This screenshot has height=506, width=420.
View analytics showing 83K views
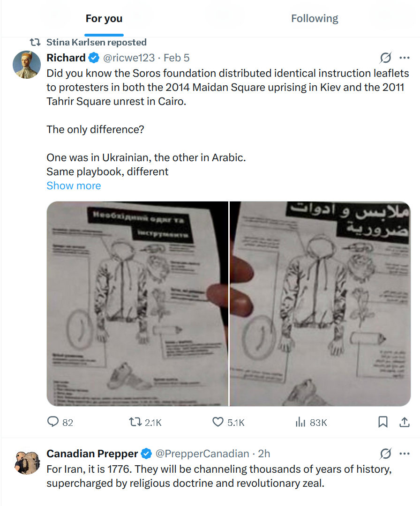point(311,422)
